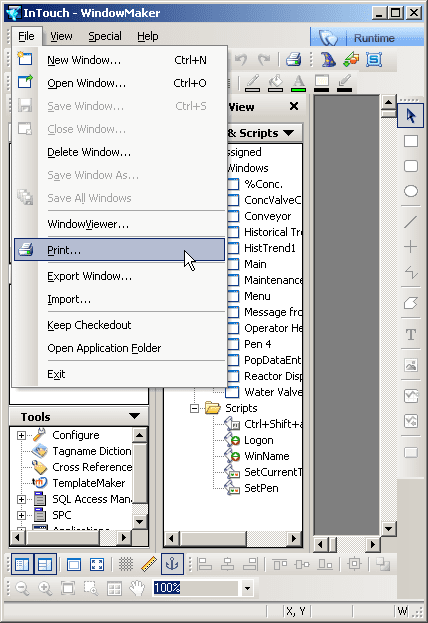
Task: Open the View menu
Action: (61, 37)
